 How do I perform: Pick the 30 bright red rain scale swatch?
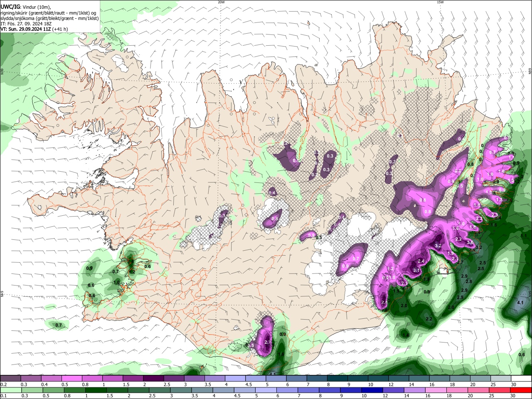click(521, 390)
